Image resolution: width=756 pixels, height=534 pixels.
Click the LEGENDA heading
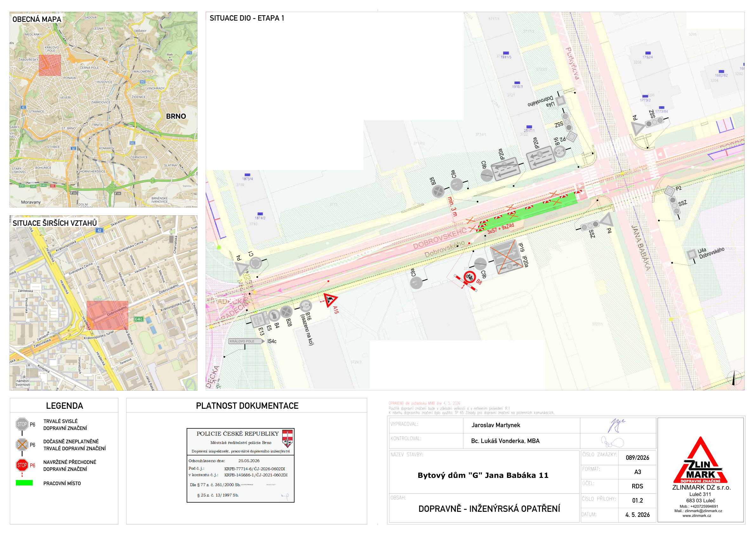point(64,406)
